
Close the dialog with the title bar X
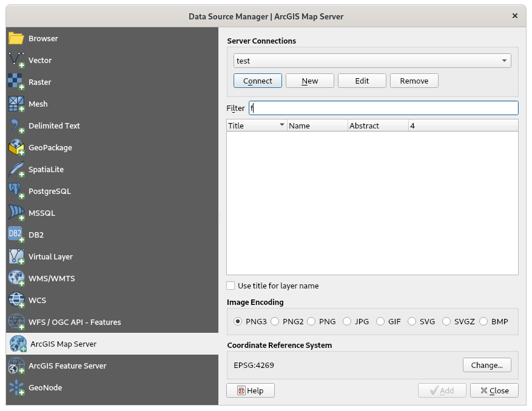[514, 16]
